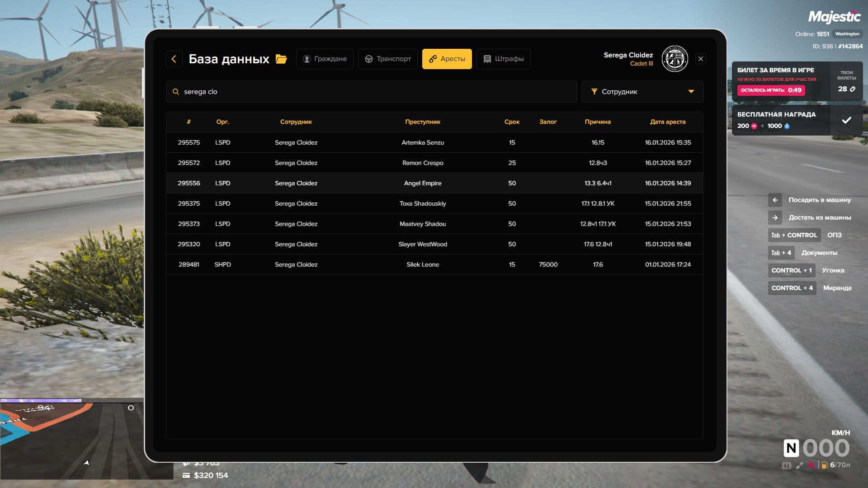
Task: Click the Достать из машины arrow icon
Action: pos(775,217)
